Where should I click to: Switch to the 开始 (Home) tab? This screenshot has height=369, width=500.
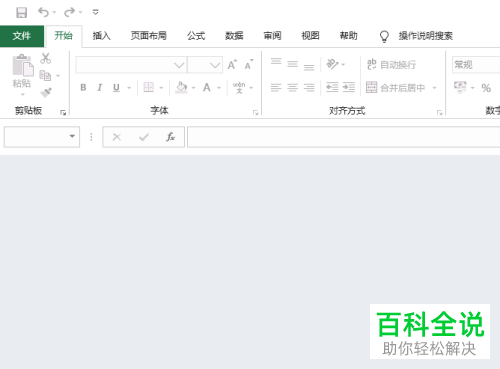pyautogui.click(x=63, y=36)
